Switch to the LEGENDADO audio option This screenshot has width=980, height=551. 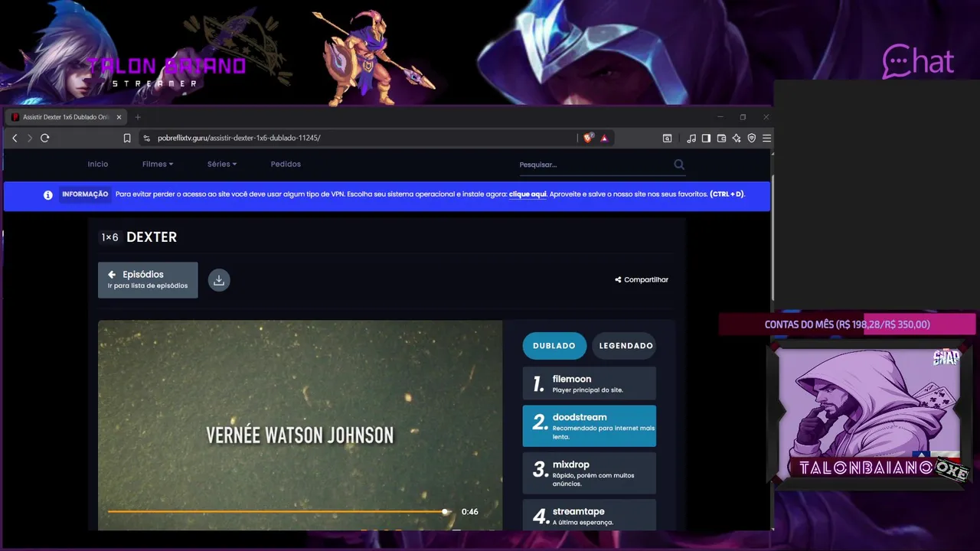pyautogui.click(x=626, y=346)
